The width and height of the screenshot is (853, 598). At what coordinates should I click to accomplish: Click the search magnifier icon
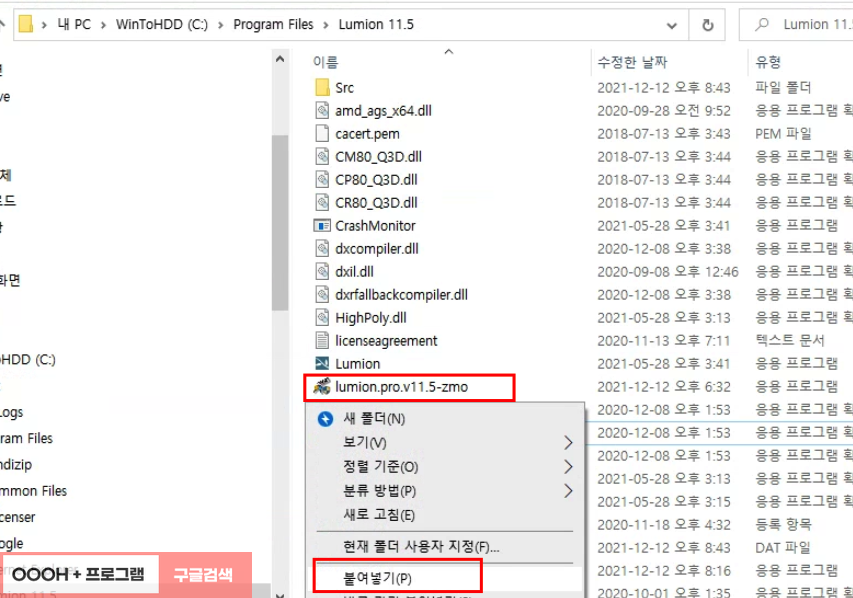(762, 24)
